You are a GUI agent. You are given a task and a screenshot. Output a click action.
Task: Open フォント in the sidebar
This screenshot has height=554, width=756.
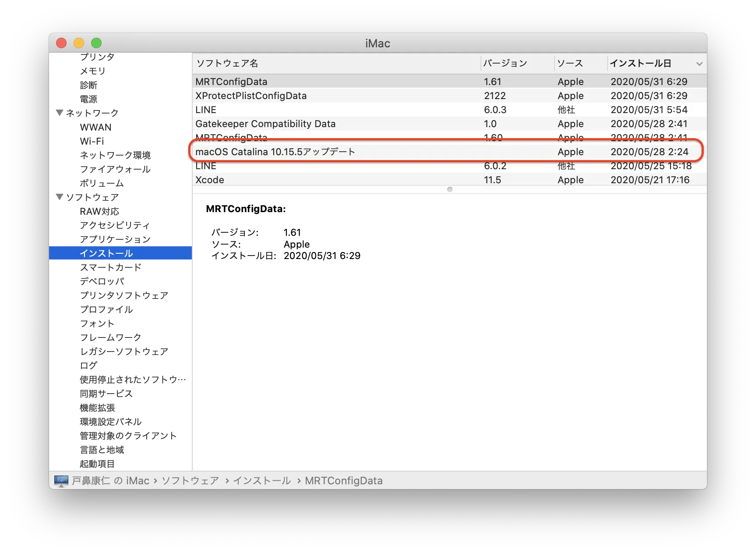pyautogui.click(x=97, y=323)
